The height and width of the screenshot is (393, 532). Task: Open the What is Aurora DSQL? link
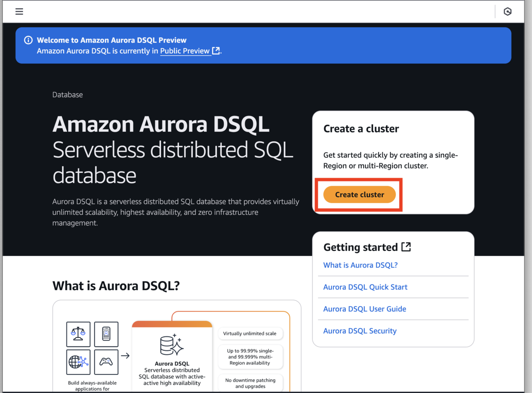(360, 265)
